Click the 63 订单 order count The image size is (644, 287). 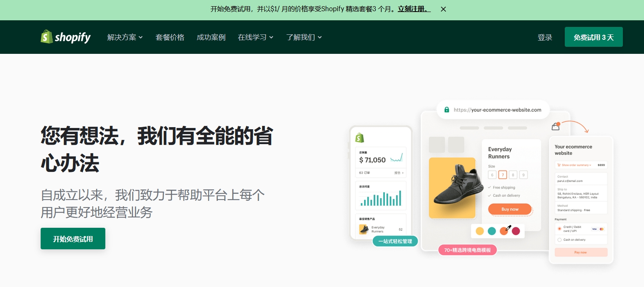point(364,173)
